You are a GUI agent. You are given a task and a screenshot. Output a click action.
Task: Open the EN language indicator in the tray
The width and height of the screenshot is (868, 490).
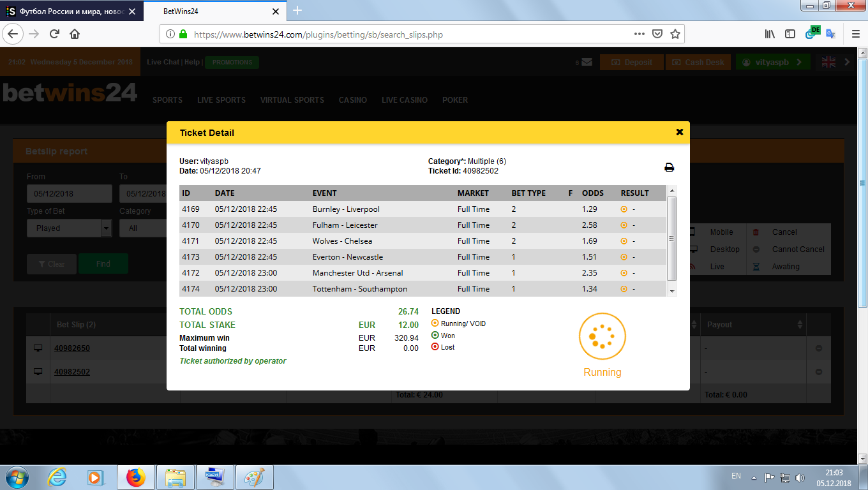pos(736,476)
